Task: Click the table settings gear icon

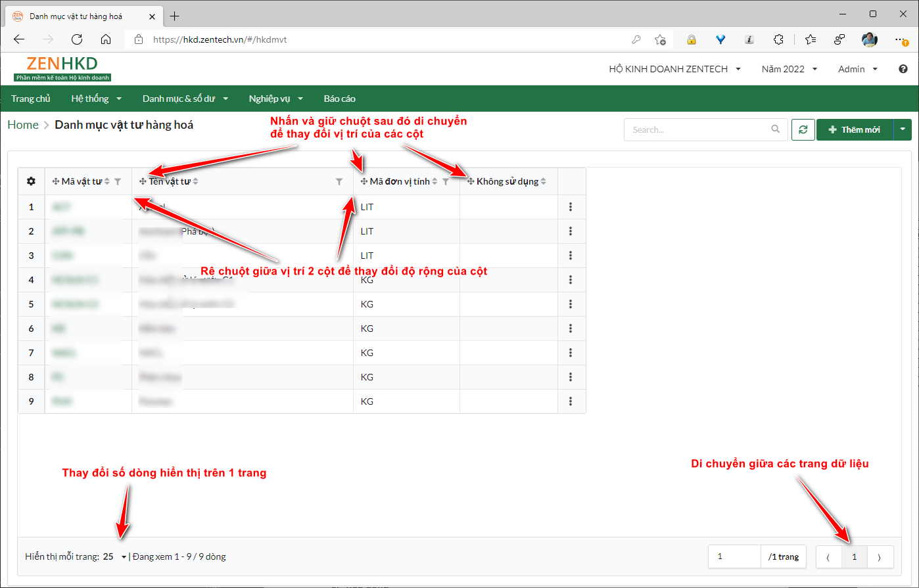Action: pos(31,181)
